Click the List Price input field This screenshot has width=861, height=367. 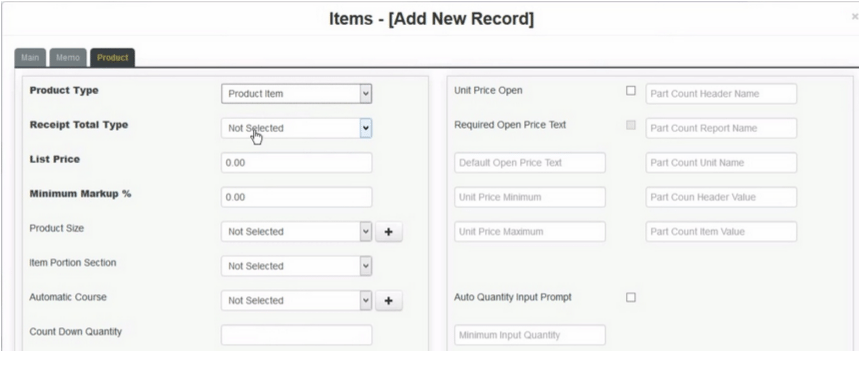[297, 163]
